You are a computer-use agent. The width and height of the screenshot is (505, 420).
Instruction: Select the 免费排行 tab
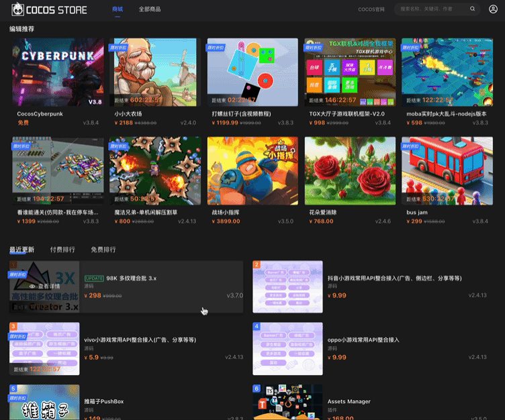click(x=103, y=250)
